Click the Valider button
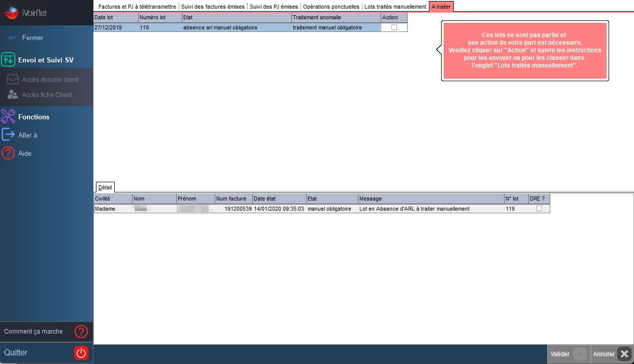 pyautogui.click(x=569, y=354)
